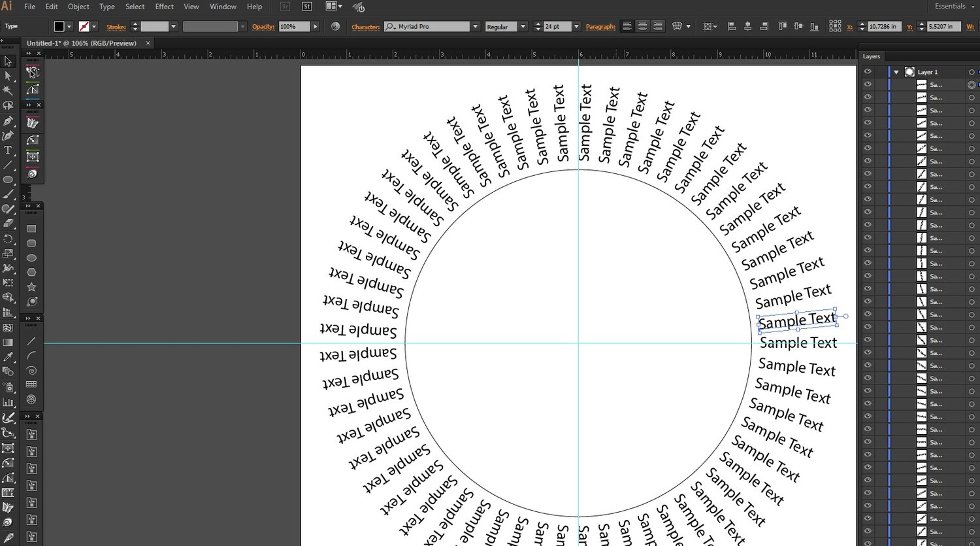Hide Layer 1 using its eye icon

(x=868, y=72)
